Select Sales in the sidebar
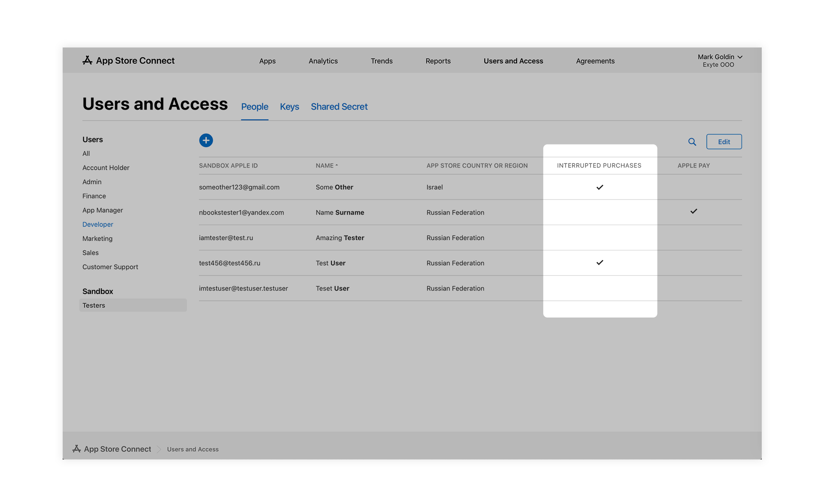Screen dimensions: 824x504 click(90, 253)
